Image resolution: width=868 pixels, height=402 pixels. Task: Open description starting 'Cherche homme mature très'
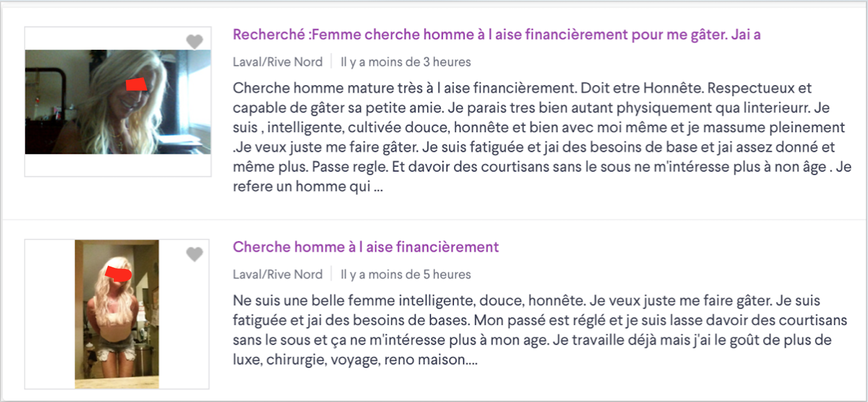[542, 137]
